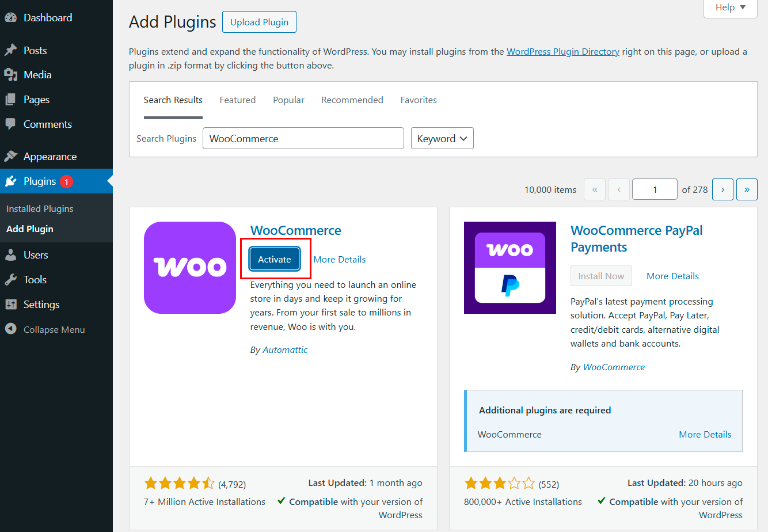
Task: Click the Dashboard gauge icon
Action: tap(10, 18)
